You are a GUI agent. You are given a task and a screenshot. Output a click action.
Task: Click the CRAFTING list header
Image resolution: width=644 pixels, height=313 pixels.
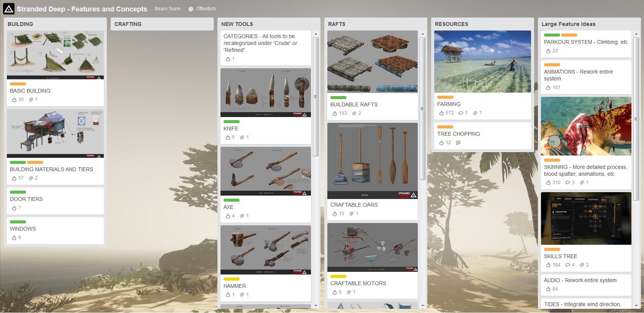point(128,24)
